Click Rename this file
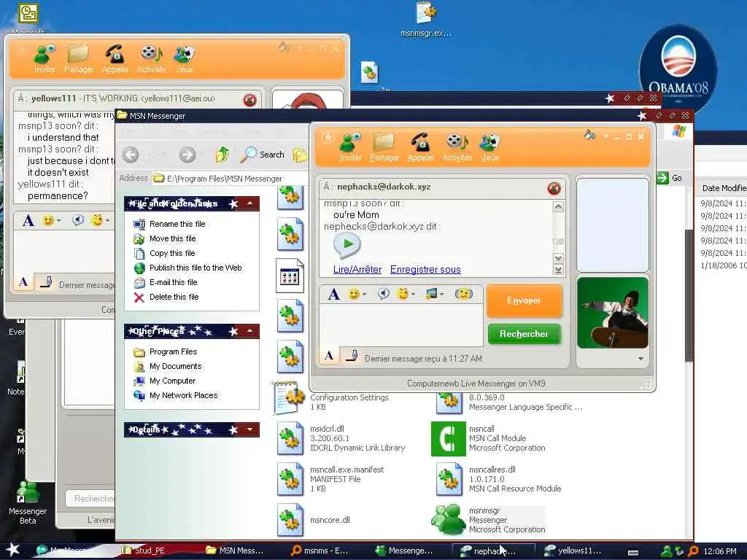The height and width of the screenshot is (560, 747). [x=177, y=224]
